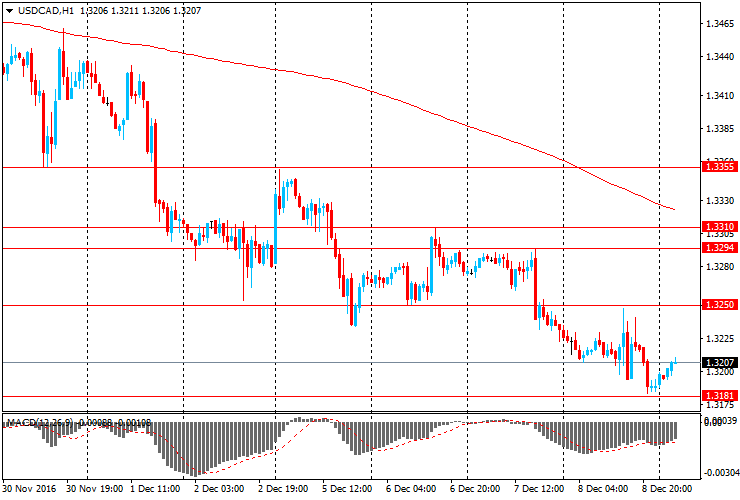Click the 1.3385 price axis label

[x=720, y=128]
